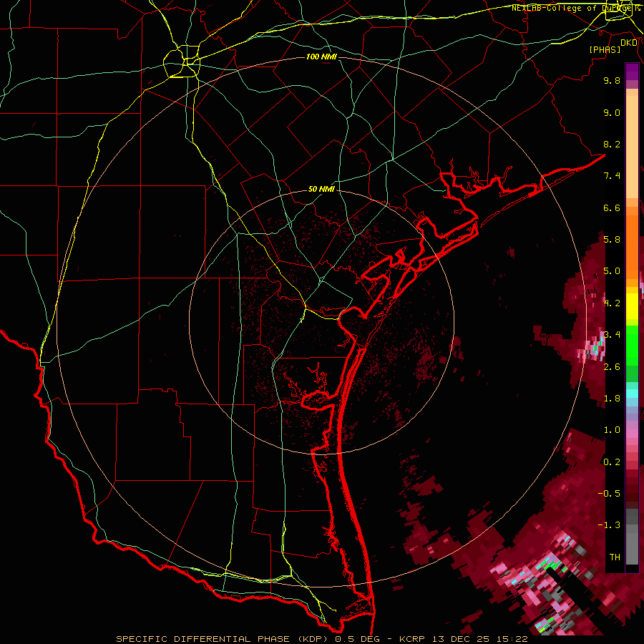The image size is (644, 644).
Task: Pick the bright green swatch on the color bar
Action: pyautogui.click(x=632, y=345)
